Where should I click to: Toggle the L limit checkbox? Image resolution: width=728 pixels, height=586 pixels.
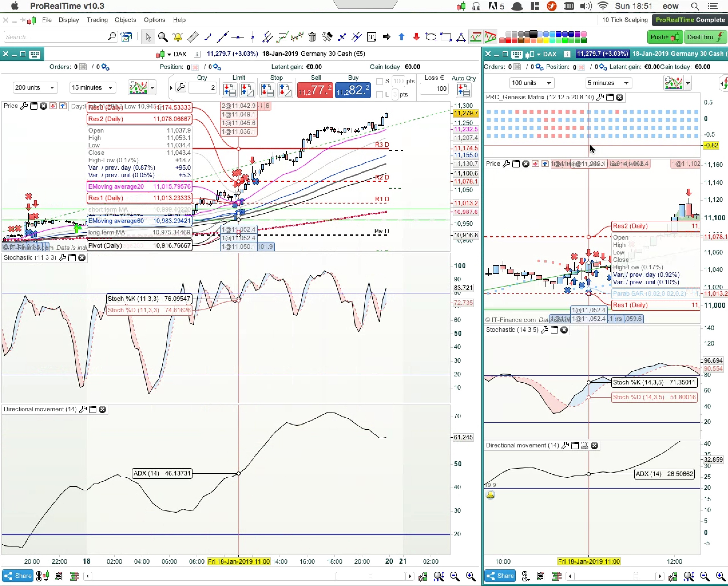tap(380, 95)
